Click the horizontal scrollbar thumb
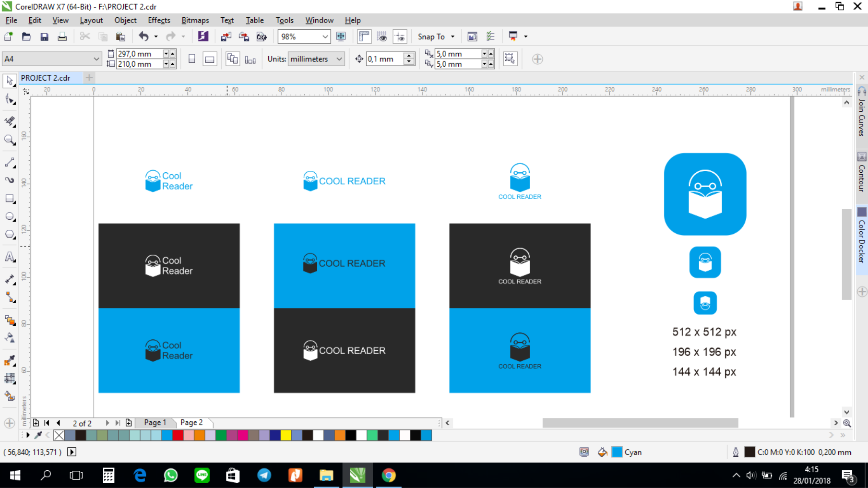This screenshot has height=488, width=868. [x=640, y=423]
